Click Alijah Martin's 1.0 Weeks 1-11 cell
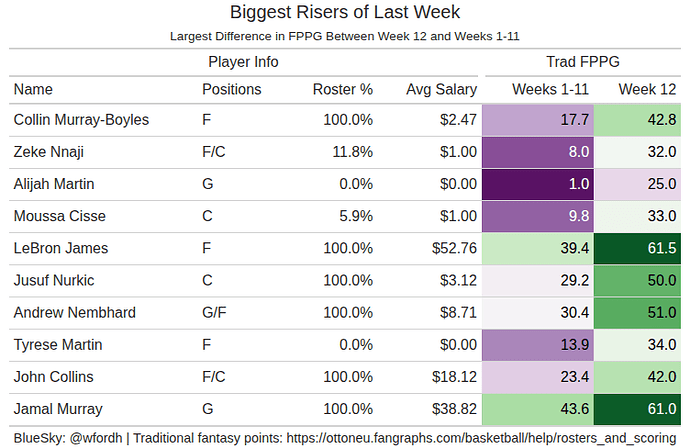This screenshot has height=447, width=690. coord(539,184)
